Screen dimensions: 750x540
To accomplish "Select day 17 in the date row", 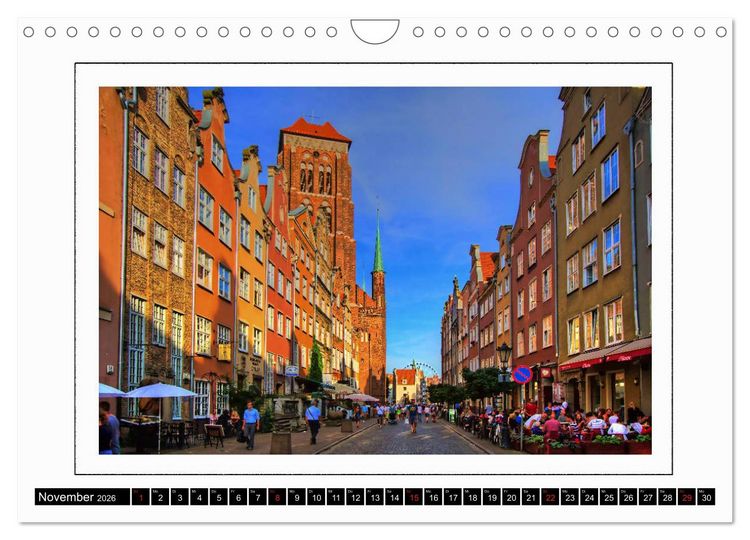I will (453, 496).
